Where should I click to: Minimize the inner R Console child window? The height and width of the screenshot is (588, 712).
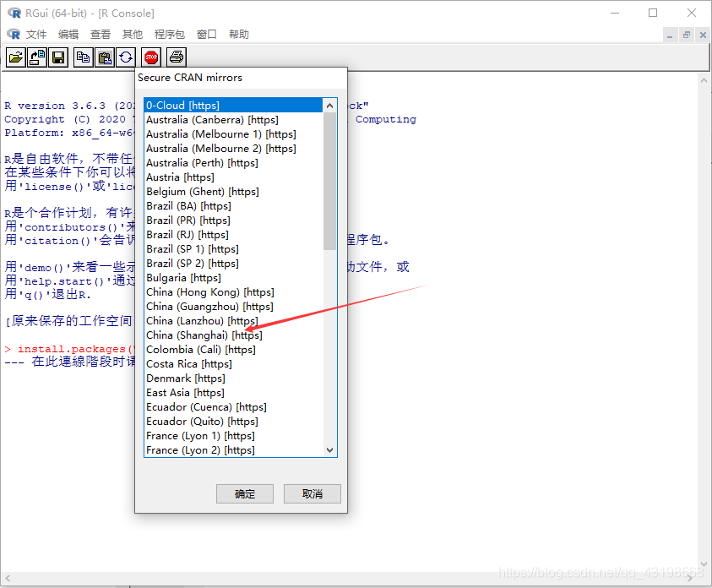click(670, 35)
